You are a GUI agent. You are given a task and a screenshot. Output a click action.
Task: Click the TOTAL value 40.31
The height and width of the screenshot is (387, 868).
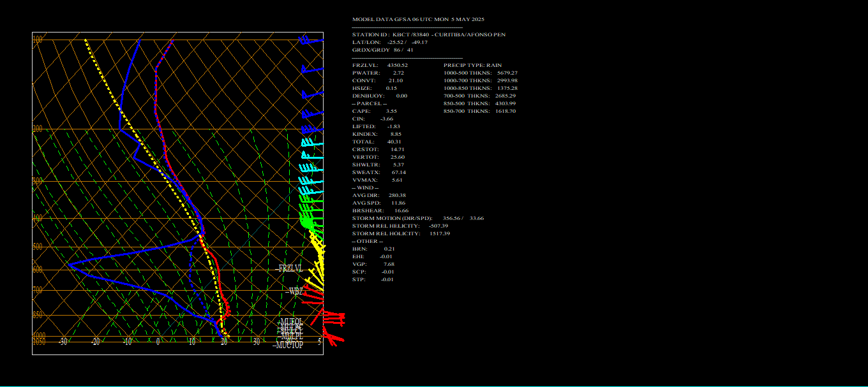[x=394, y=142]
